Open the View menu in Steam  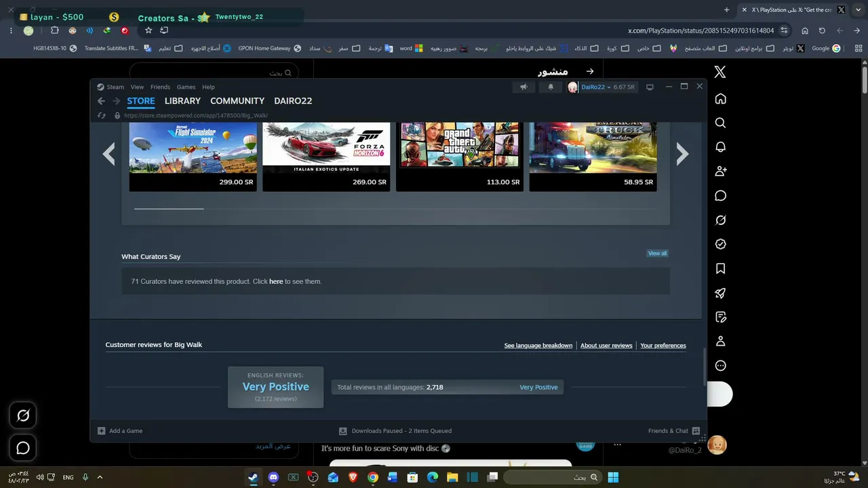[x=137, y=87]
